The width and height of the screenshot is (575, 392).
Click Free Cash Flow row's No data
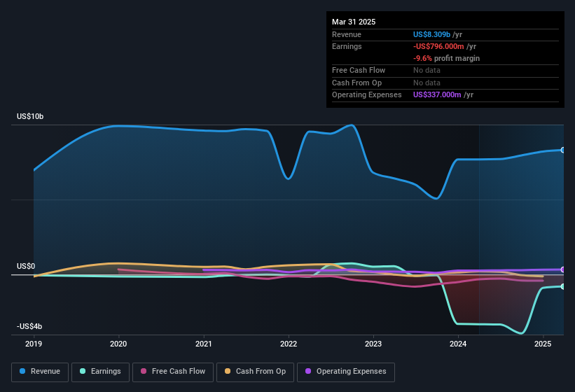coord(427,70)
